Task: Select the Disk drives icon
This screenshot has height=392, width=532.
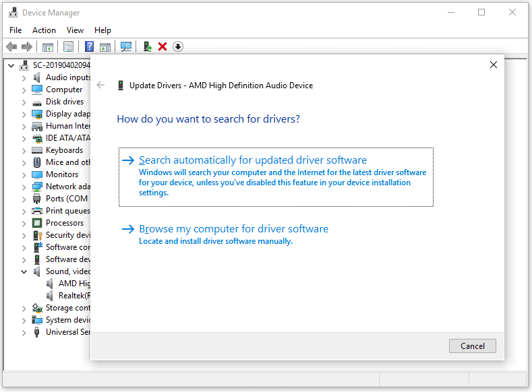Action: [37, 102]
